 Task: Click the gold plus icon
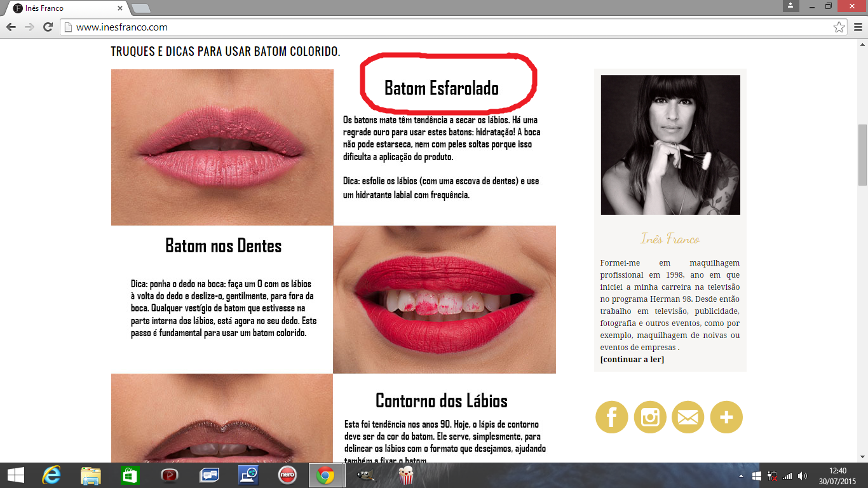[x=726, y=417]
